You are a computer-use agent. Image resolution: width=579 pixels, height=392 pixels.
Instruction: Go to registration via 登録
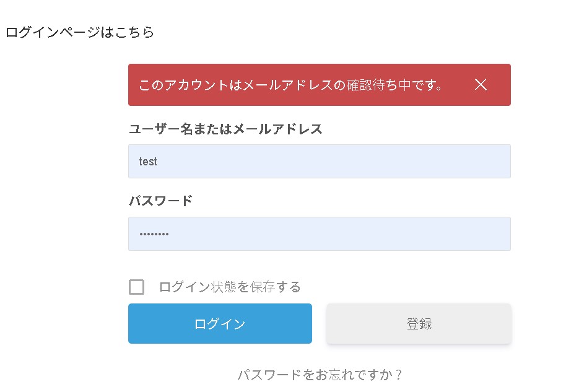coord(419,324)
